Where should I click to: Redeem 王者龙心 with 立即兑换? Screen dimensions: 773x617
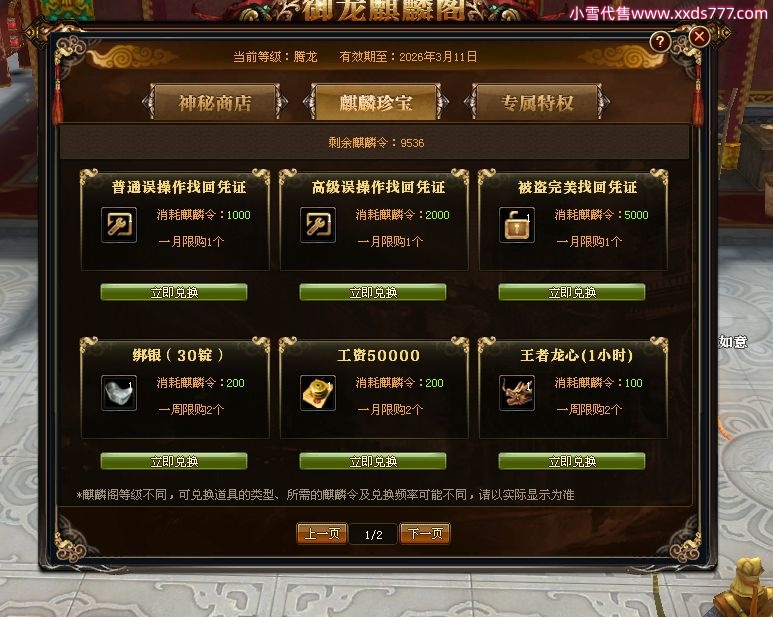[572, 461]
